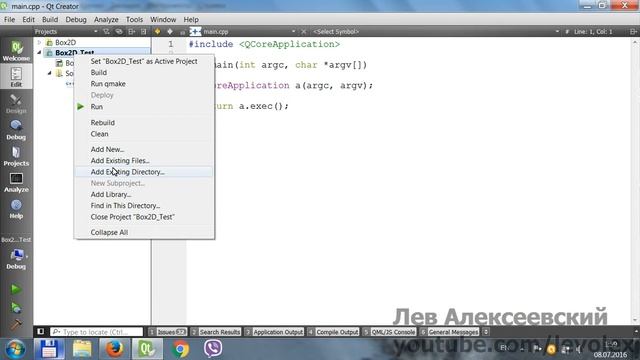Click the Line 1, Col 1 indicator
640x360 pixels.
tap(593, 31)
